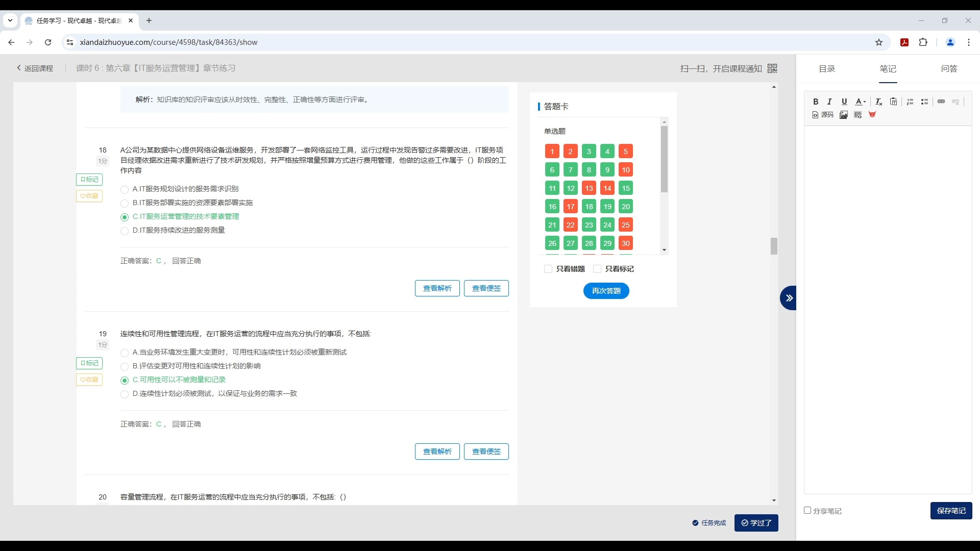Screen dimensions: 980x551
Task: Favorite question 19 with 收藏 button
Action: pyautogui.click(x=89, y=380)
